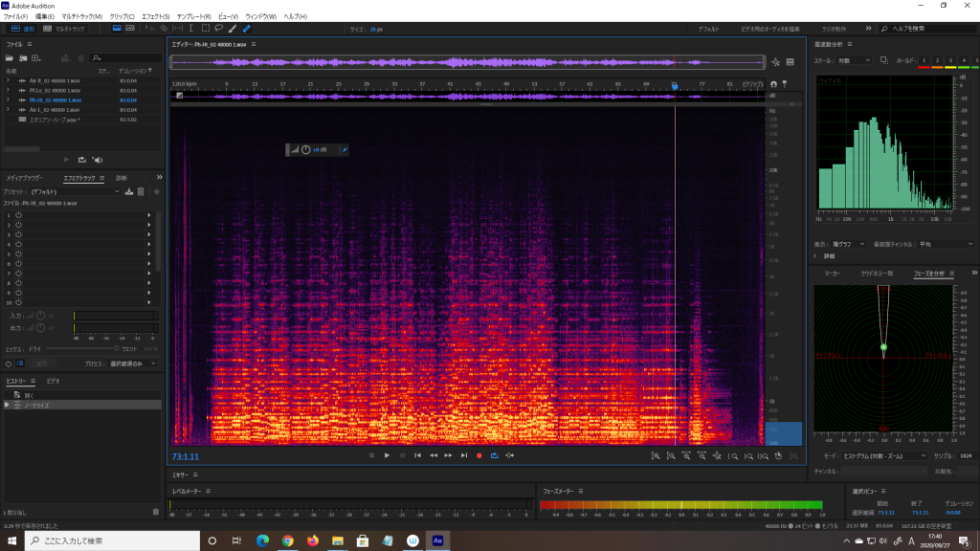Select the Default workspace
Screen dimensions: 980x551
(x=708, y=29)
